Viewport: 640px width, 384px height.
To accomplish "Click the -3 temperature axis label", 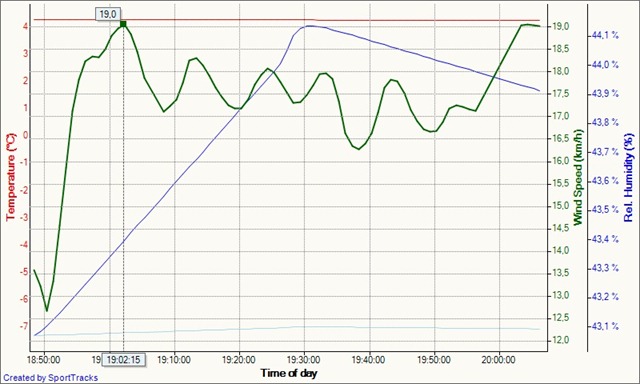I will 24,217.
